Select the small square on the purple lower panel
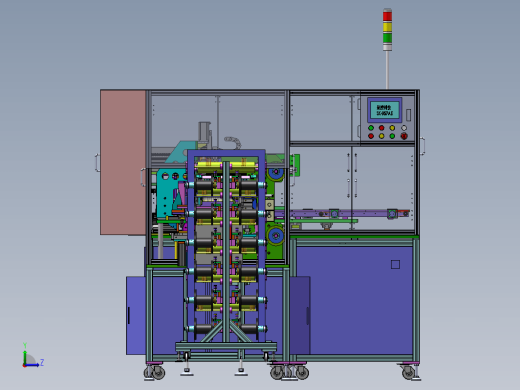Viewport: 520px width, 390px height. pyautogui.click(x=395, y=265)
